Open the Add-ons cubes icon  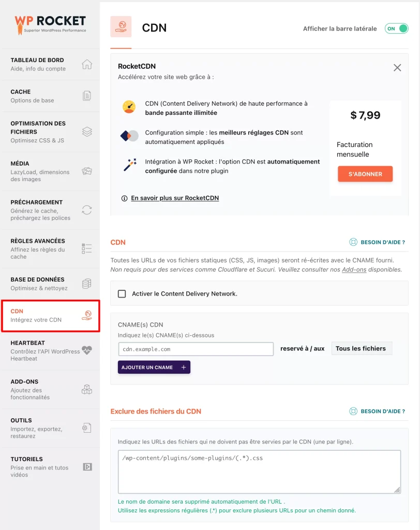(x=87, y=389)
